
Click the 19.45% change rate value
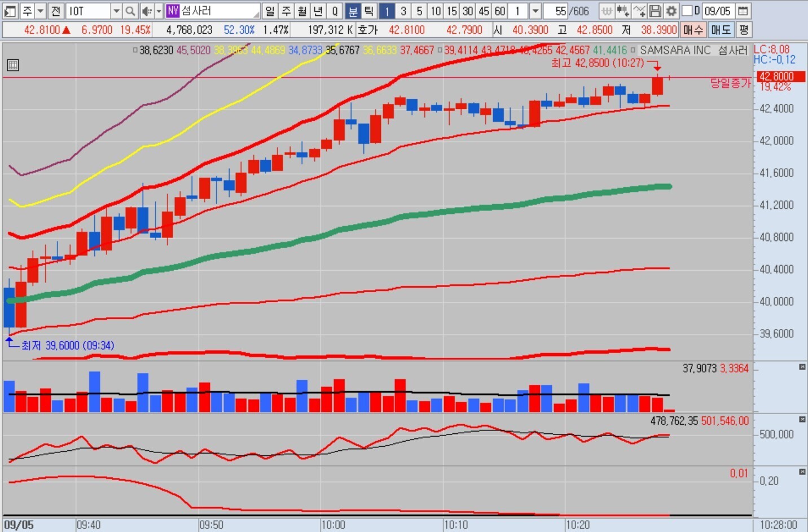tap(135, 29)
